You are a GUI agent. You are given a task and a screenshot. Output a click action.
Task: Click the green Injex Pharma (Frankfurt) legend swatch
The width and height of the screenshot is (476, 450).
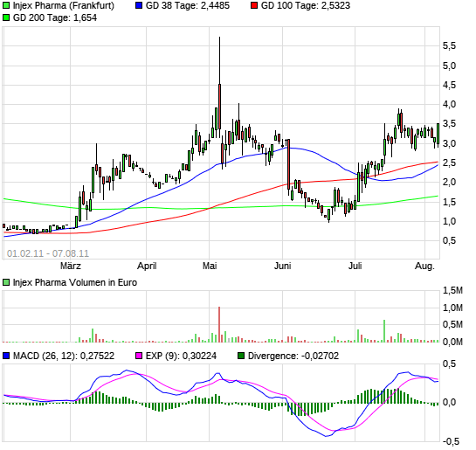point(6,5)
